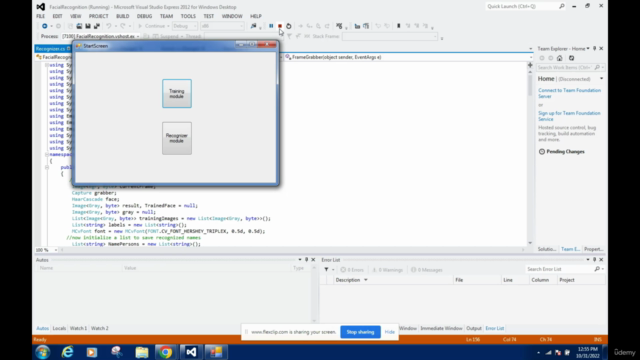The width and height of the screenshot is (640, 360).
Task: Click the Sign up for Team Foundation Service link
Action: [569, 116]
